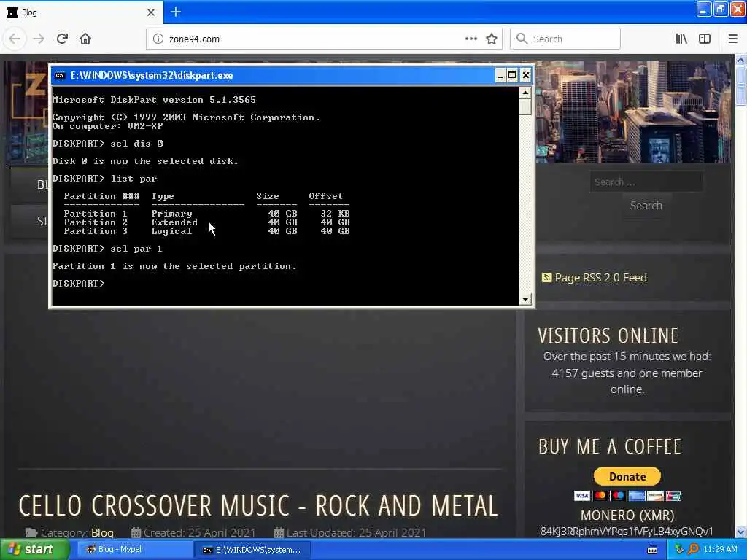Click the Monero XMR address text

coord(627,532)
